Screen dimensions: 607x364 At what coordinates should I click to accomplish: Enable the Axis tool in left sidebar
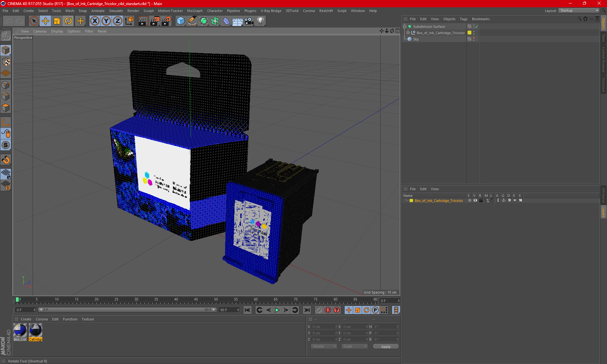[x=6, y=122]
